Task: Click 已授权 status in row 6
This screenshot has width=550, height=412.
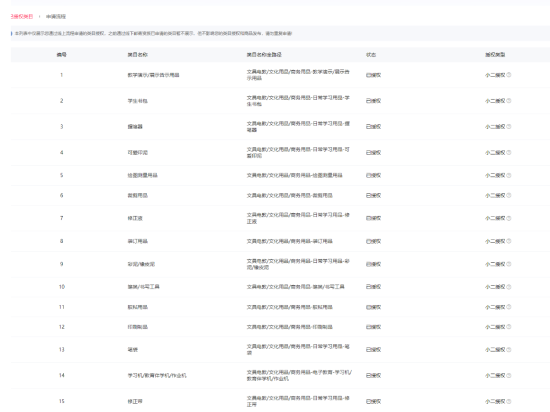Action: (x=373, y=195)
